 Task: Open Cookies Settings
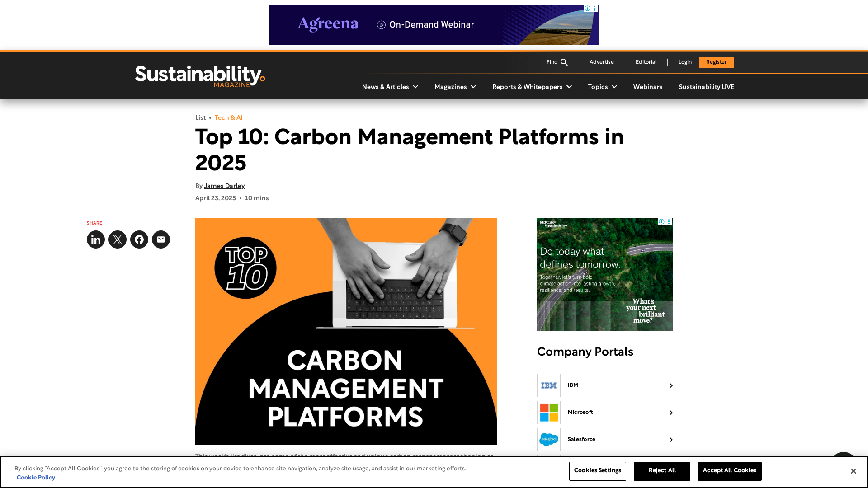(x=597, y=471)
